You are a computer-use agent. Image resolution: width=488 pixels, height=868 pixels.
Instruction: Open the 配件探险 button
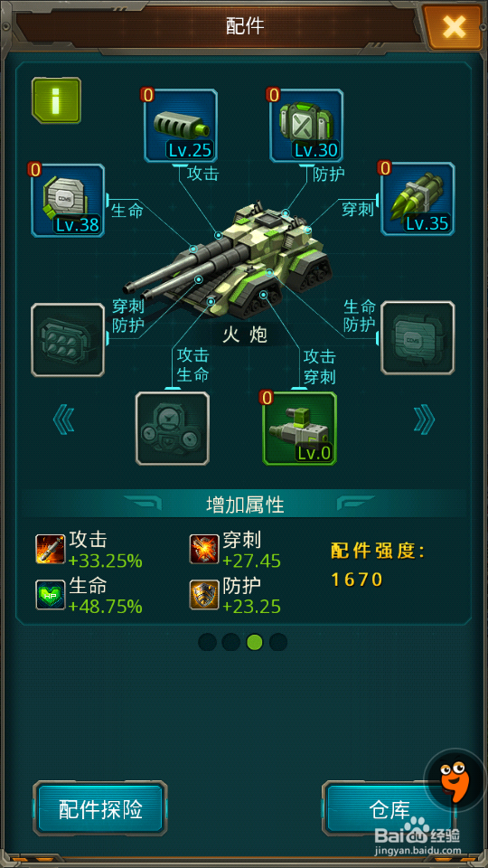coord(100,808)
